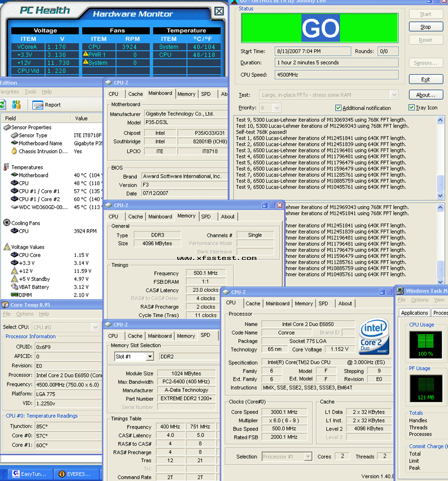The width and height of the screenshot is (448, 481).
Task: Click System fan warning icon in PC Health
Action: (86, 62)
